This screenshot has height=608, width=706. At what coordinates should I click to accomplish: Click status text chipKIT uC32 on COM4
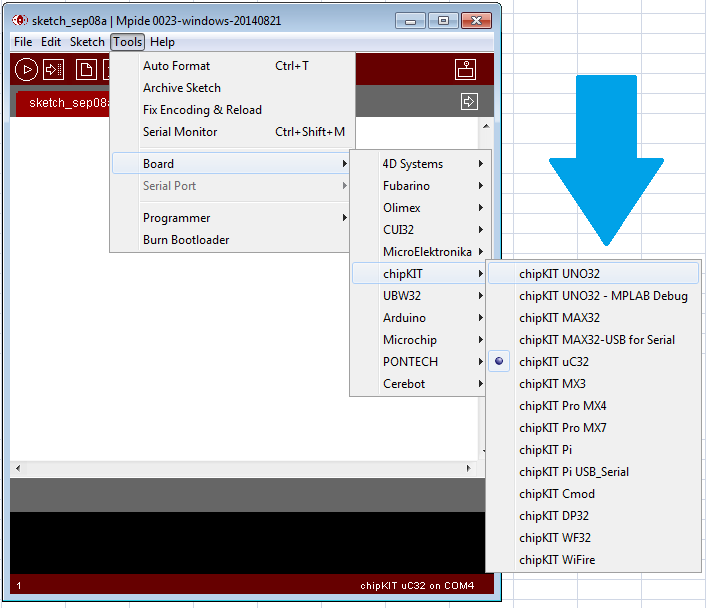pyautogui.click(x=417, y=585)
